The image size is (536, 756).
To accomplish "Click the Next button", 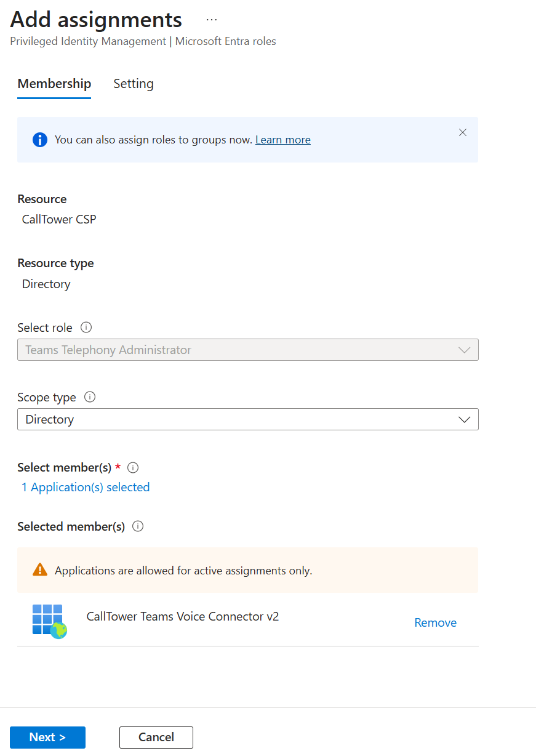I will [47, 737].
